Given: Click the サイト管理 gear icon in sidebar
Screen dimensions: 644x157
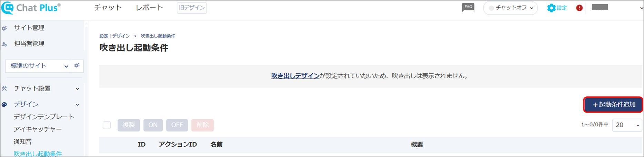Looking at the screenshot, I should pos(4,28).
